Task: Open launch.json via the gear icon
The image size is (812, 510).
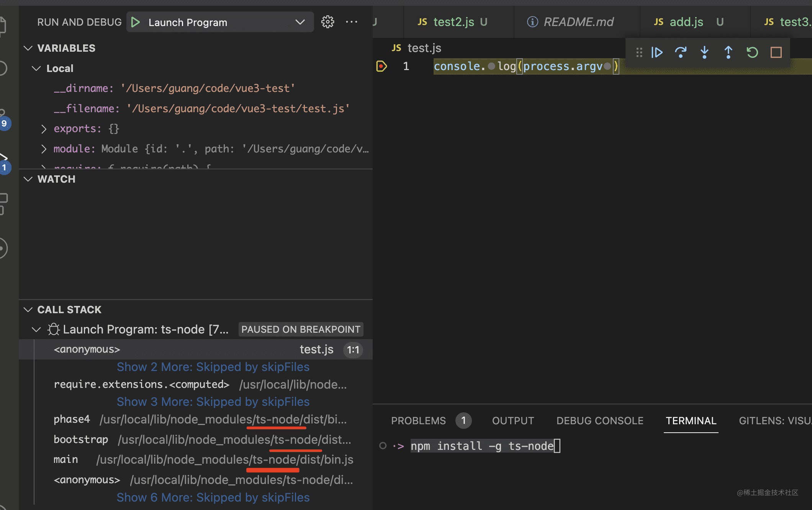Action: click(327, 22)
